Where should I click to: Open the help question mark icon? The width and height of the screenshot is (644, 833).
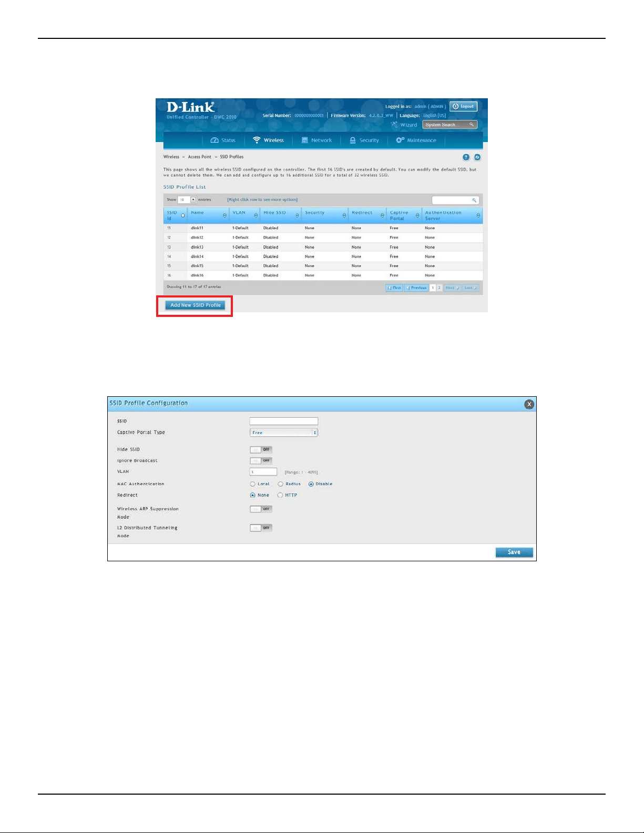pos(466,157)
